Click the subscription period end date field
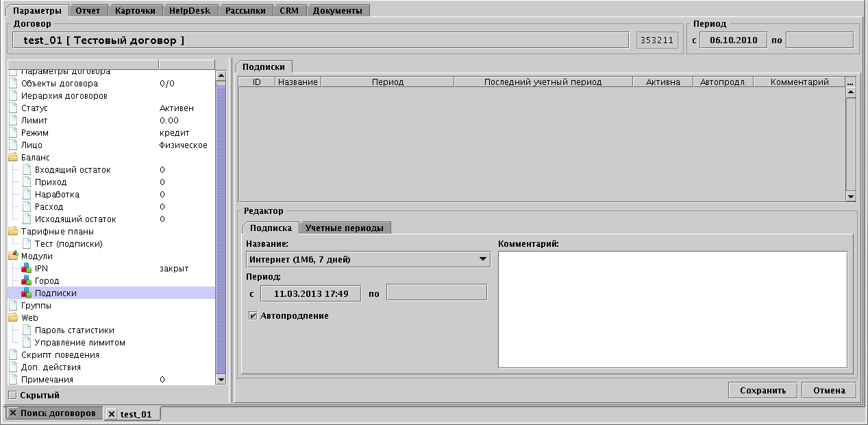Image resolution: width=868 pixels, height=425 pixels. point(436,293)
